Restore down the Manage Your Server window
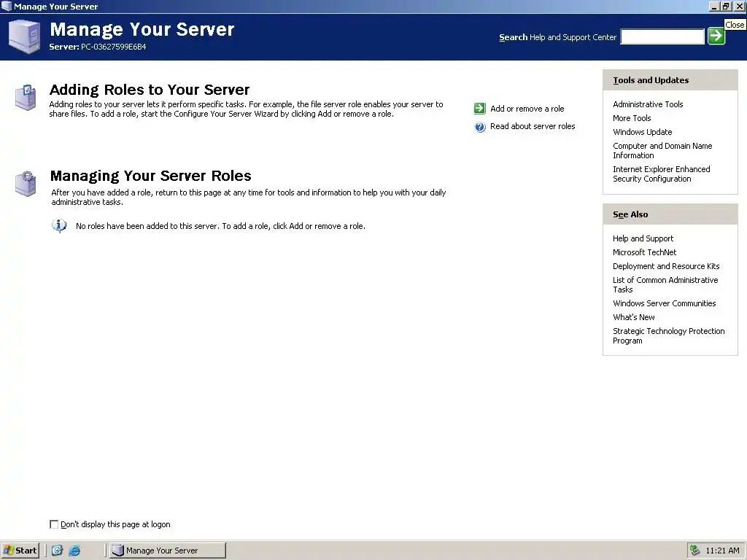This screenshot has height=560, width=747. [x=726, y=6]
